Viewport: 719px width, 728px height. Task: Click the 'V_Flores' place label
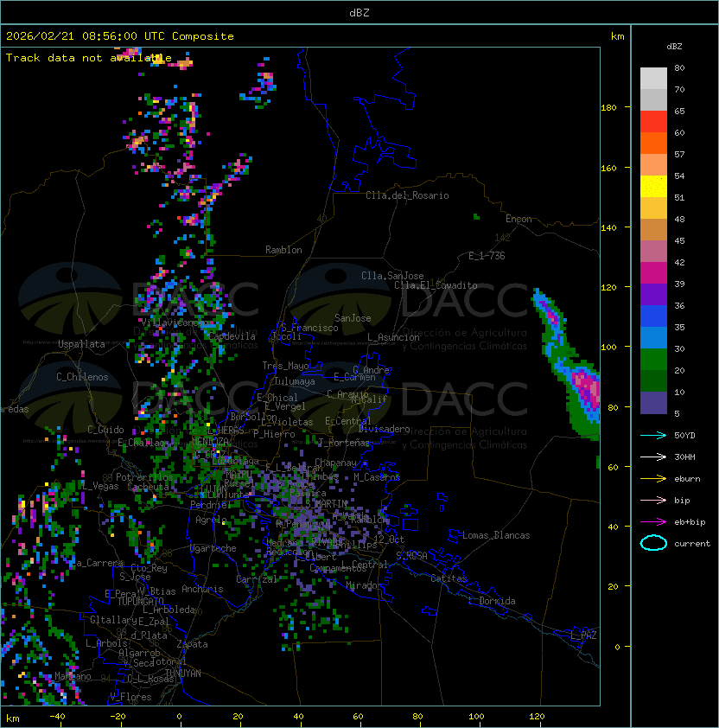click(130, 697)
